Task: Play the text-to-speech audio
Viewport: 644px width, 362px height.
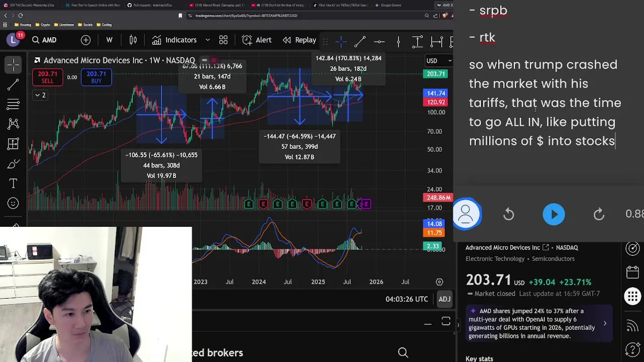Action: pyautogui.click(x=554, y=215)
